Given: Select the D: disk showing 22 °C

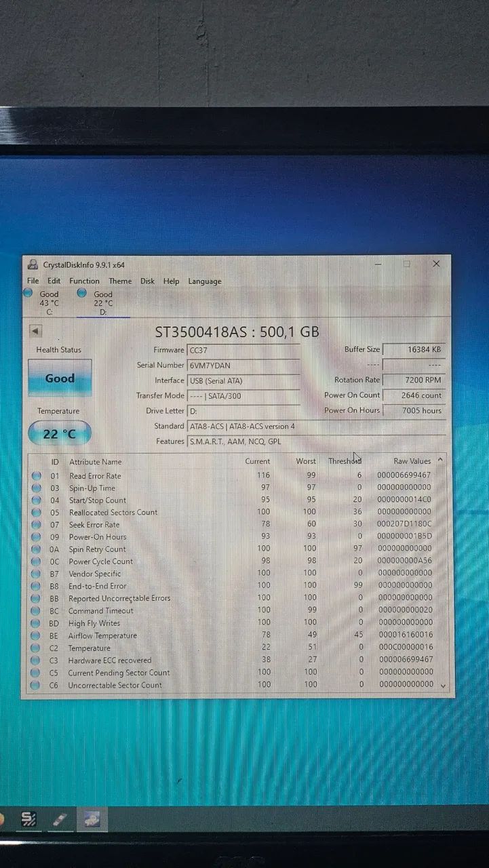Looking at the screenshot, I should pos(103,302).
